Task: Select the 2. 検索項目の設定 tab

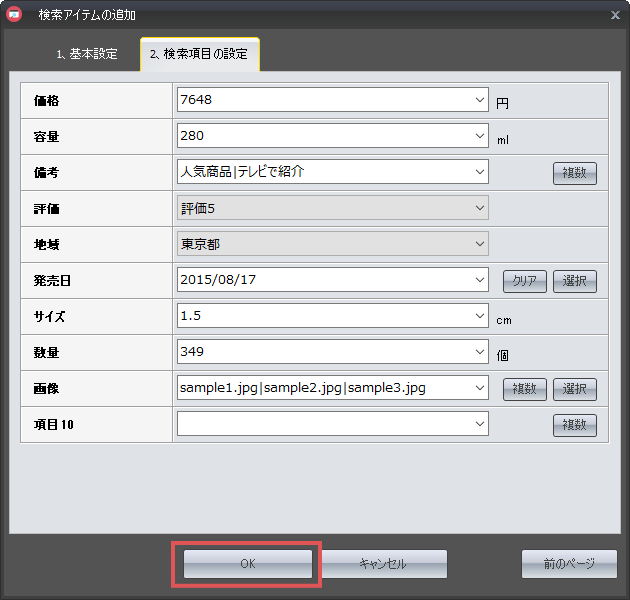Action: click(199, 55)
